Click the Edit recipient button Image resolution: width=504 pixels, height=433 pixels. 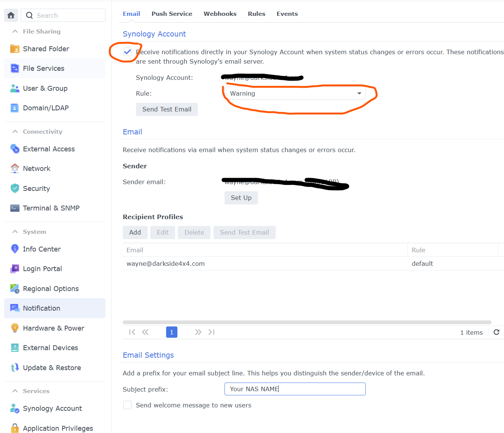(163, 232)
